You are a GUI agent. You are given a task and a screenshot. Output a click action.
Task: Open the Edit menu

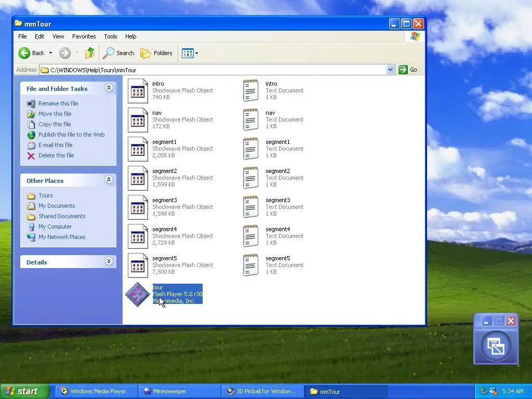(x=39, y=36)
